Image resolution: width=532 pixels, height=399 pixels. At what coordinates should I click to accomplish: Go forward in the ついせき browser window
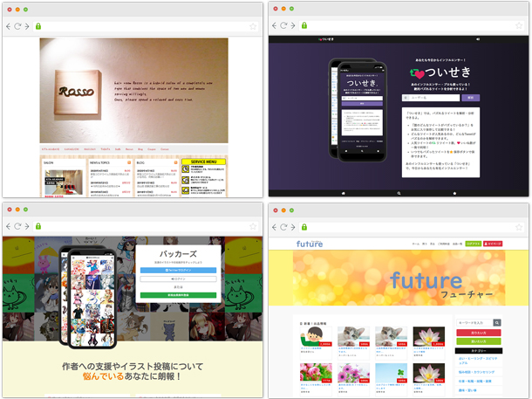pos(293,25)
